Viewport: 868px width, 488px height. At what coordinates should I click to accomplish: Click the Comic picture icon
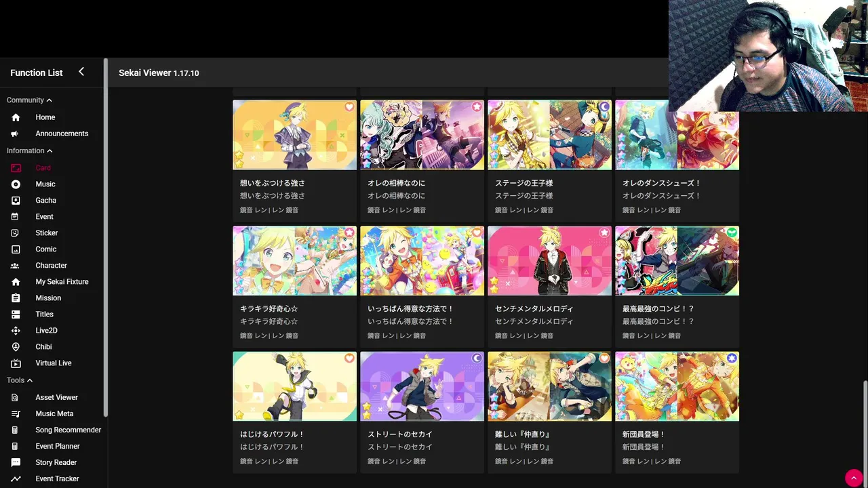pos(16,249)
